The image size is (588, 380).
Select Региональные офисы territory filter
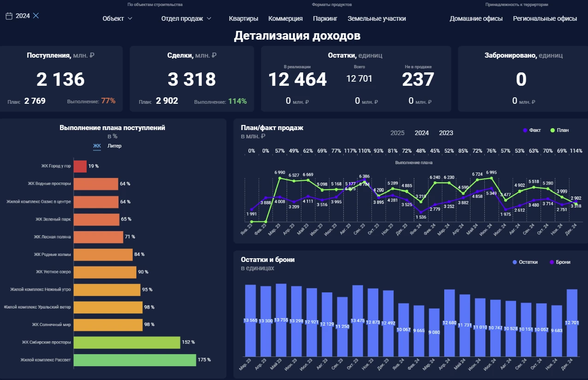tap(545, 18)
